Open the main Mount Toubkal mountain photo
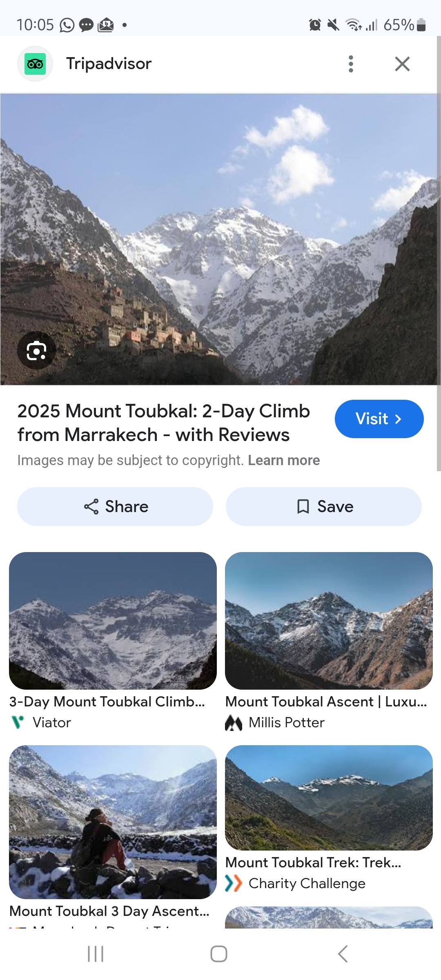This screenshot has width=441, height=980. tap(220, 239)
